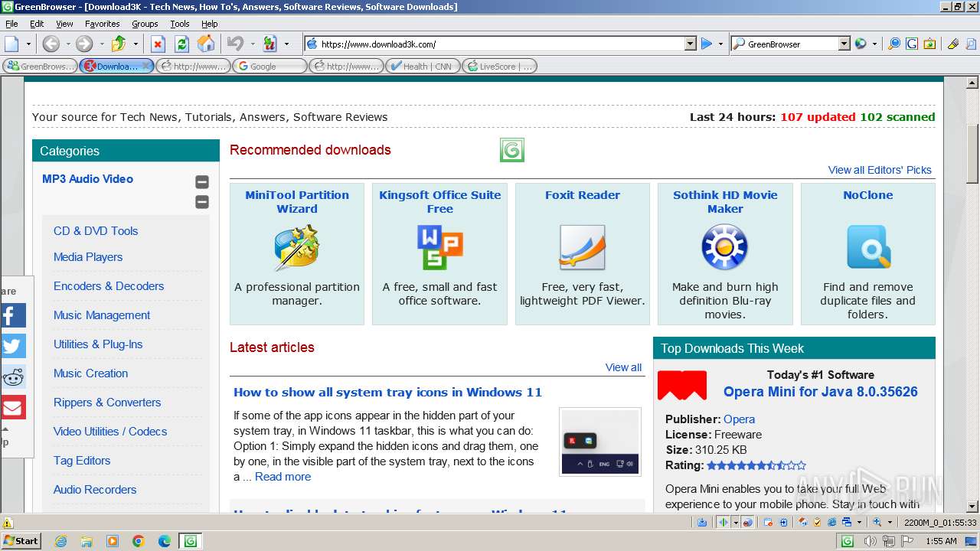
Task: Click the Windows 11 article thumbnail image
Action: coord(600,442)
